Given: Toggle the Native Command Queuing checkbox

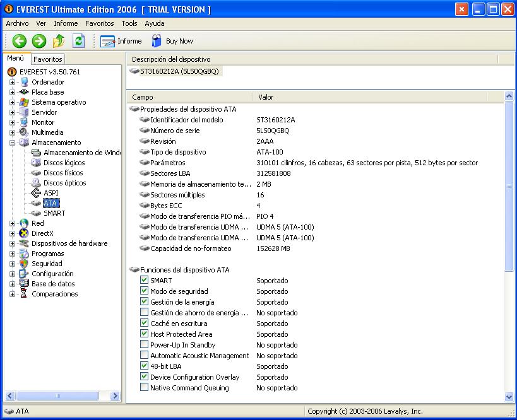Looking at the screenshot, I should click(145, 388).
